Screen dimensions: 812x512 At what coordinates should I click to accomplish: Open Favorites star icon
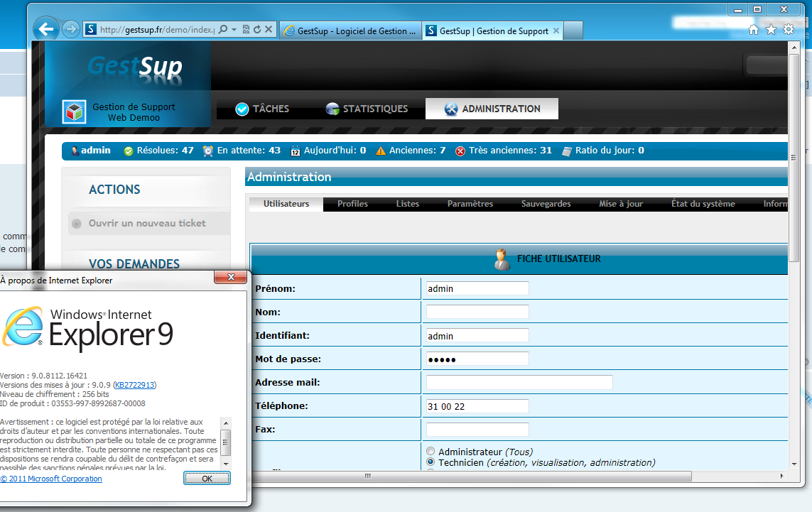771,30
